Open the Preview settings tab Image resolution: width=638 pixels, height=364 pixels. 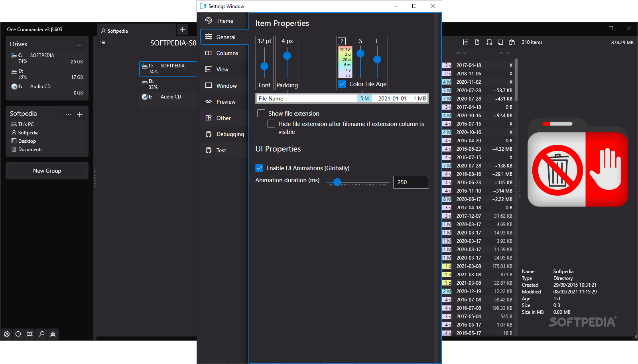point(224,102)
